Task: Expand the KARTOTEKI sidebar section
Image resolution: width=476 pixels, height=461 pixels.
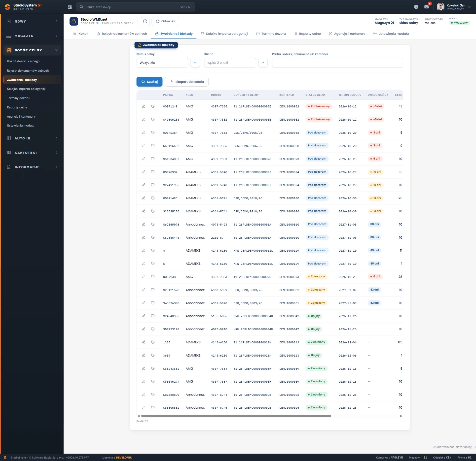Action: pos(32,153)
